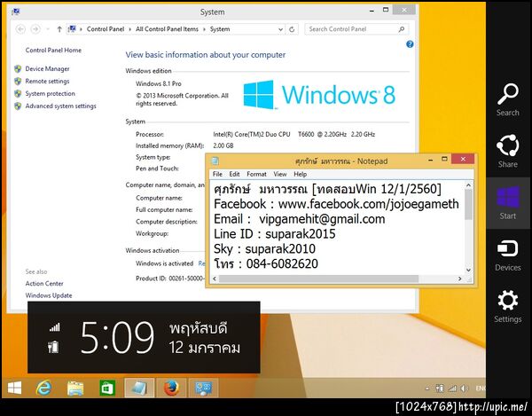Click All Control Panel Items breadcrumb
Image resolution: width=532 pixels, height=416 pixels.
click(x=167, y=29)
